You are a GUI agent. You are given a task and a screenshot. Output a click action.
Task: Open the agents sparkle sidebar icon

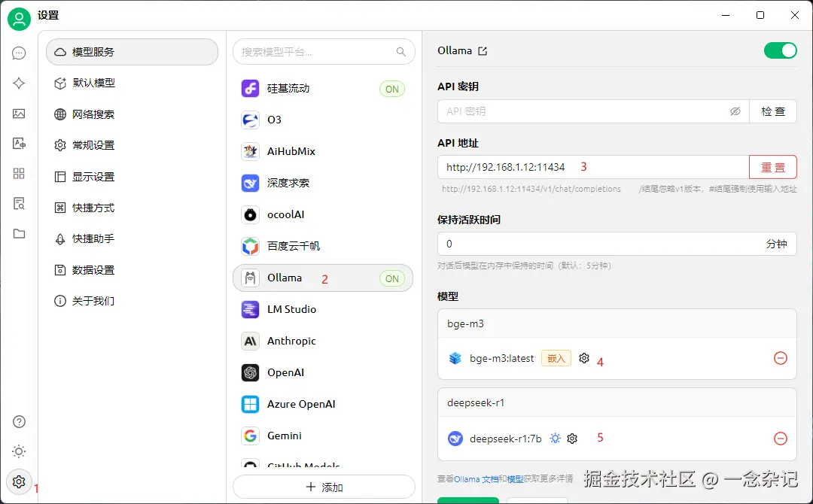pyautogui.click(x=19, y=83)
